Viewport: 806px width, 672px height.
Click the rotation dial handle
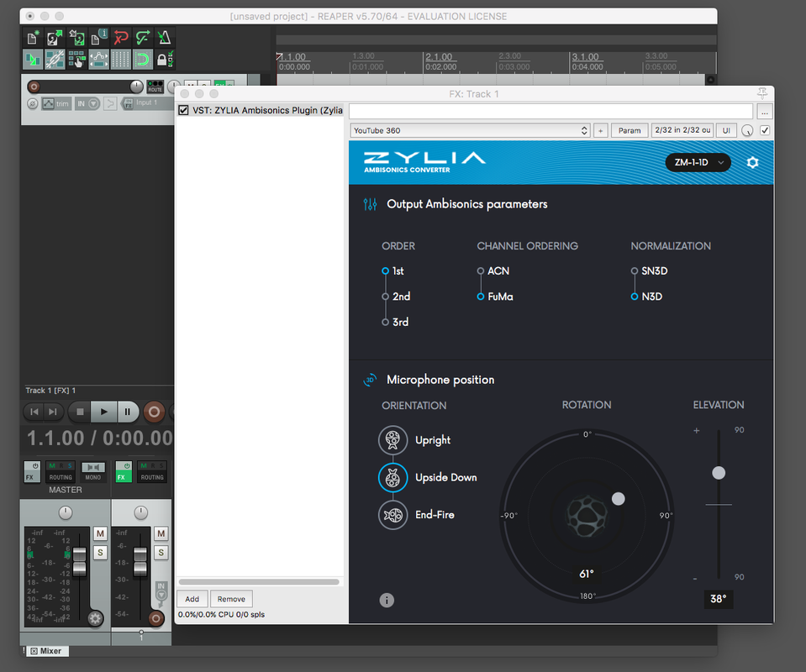(x=619, y=498)
